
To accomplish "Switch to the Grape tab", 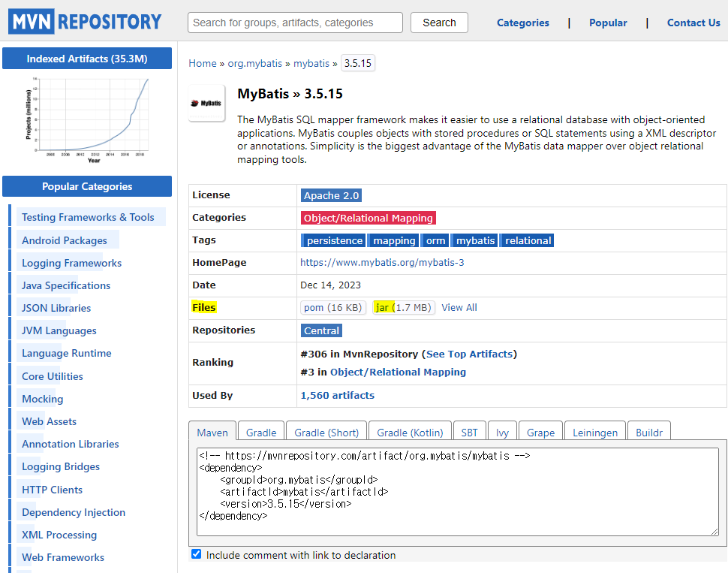I will click(540, 432).
